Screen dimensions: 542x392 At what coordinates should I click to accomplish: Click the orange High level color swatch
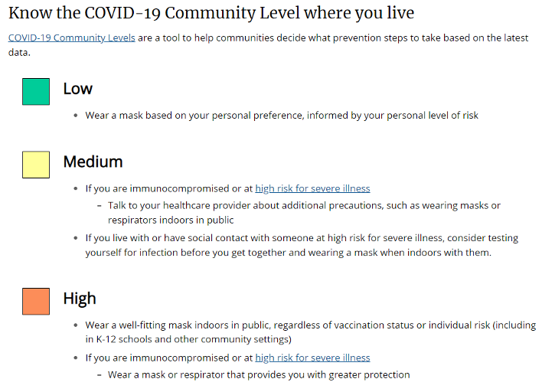pyautogui.click(x=36, y=301)
